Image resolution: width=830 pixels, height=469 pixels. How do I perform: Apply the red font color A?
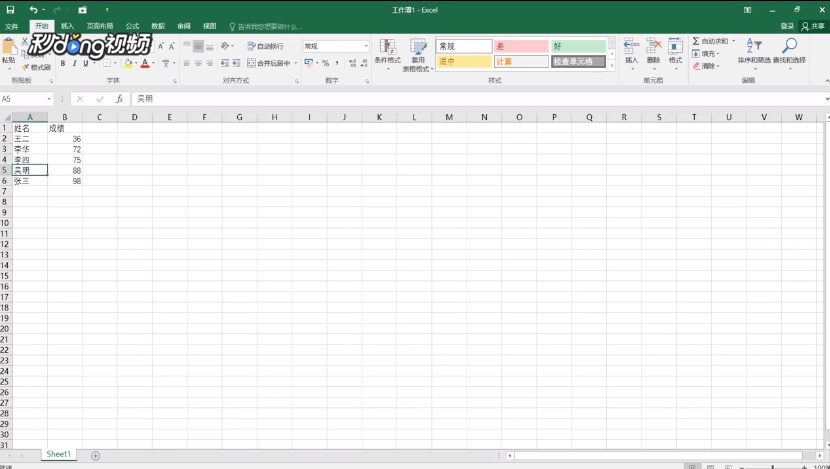click(145, 64)
